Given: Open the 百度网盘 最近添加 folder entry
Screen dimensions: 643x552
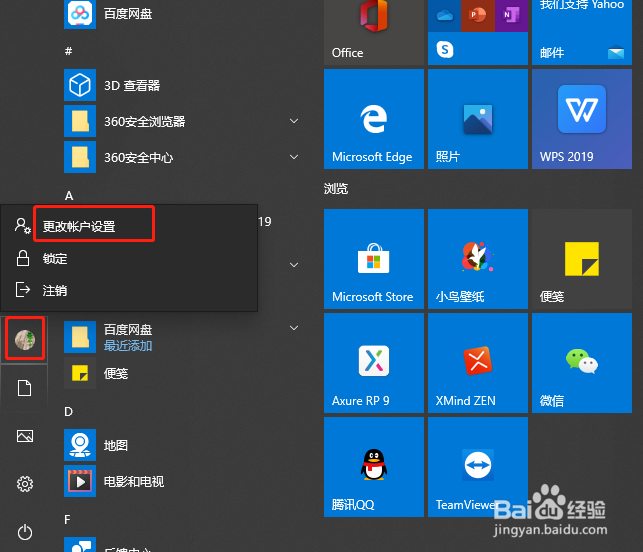Looking at the screenshot, I should click(180, 337).
